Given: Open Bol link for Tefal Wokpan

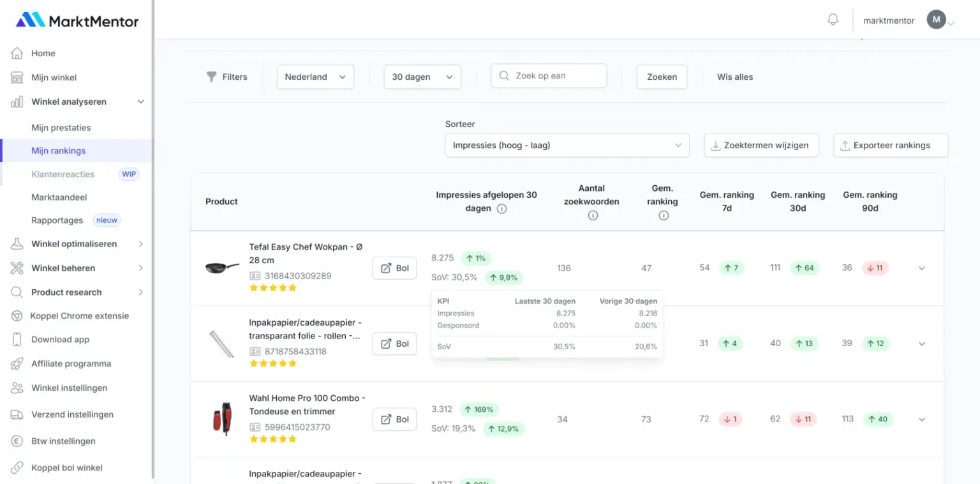Looking at the screenshot, I should tap(394, 268).
